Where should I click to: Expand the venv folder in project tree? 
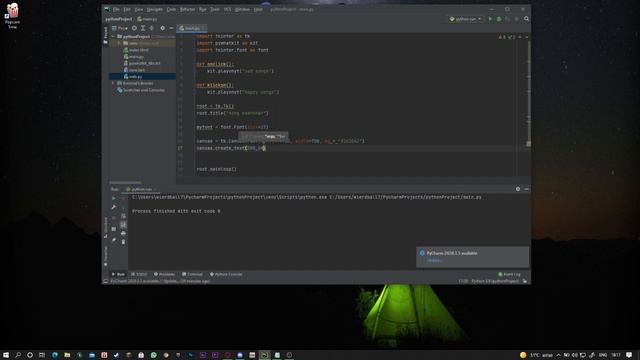(119, 43)
